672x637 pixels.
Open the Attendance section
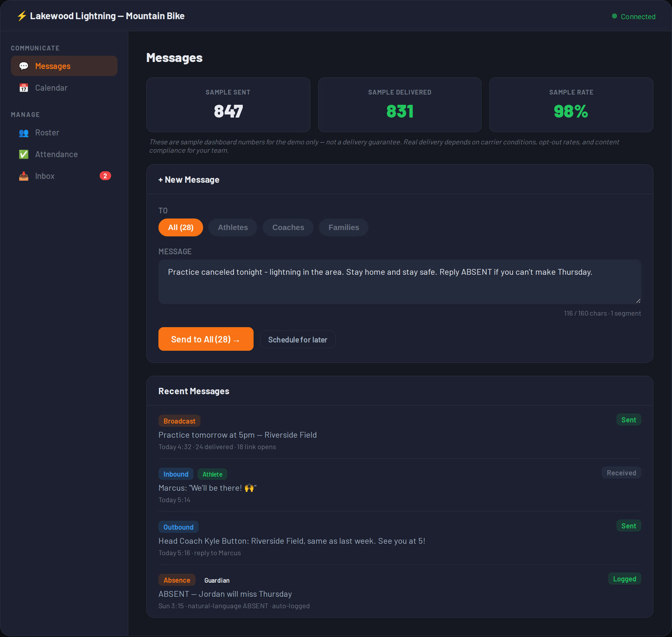tap(64, 154)
